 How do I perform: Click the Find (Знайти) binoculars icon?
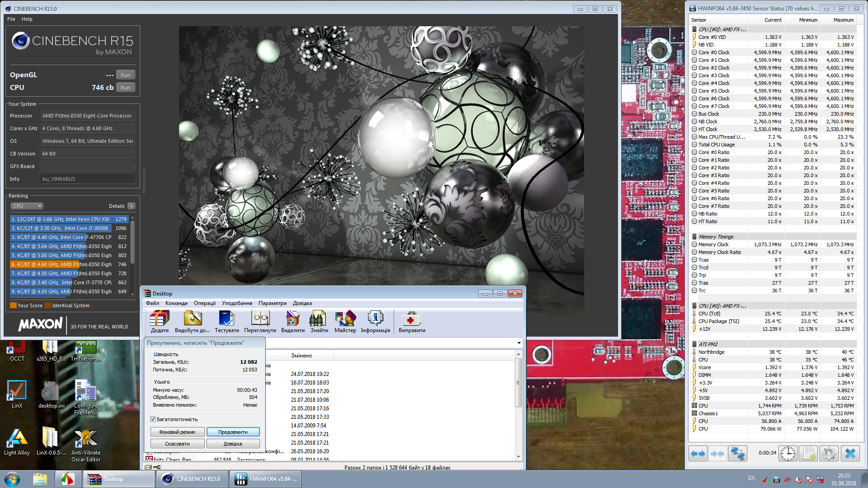coord(319,319)
